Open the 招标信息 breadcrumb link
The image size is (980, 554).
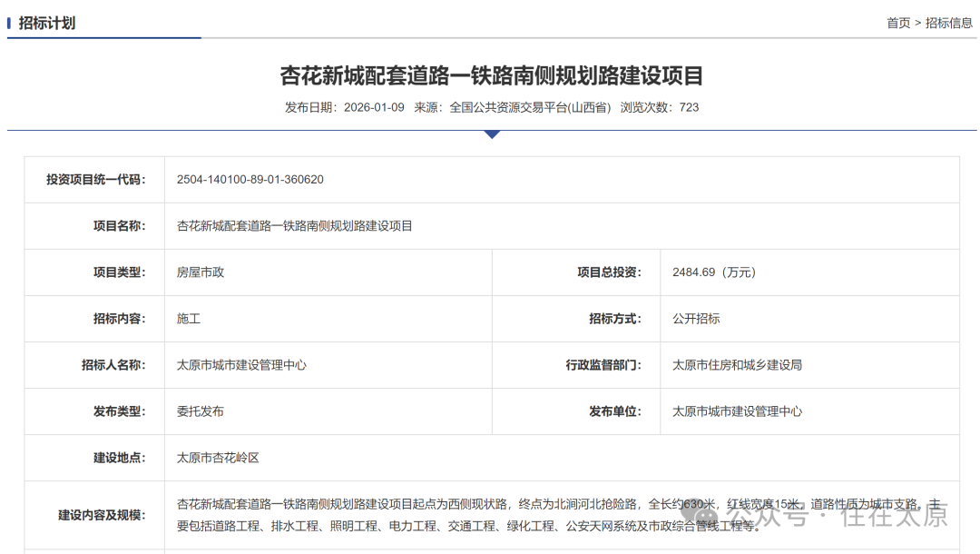tap(946, 23)
